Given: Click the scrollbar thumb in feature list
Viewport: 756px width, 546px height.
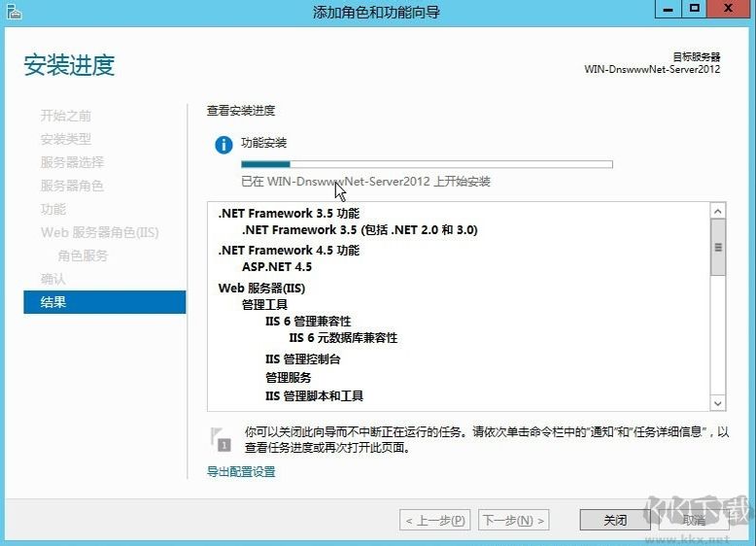Looking at the screenshot, I should [718, 246].
